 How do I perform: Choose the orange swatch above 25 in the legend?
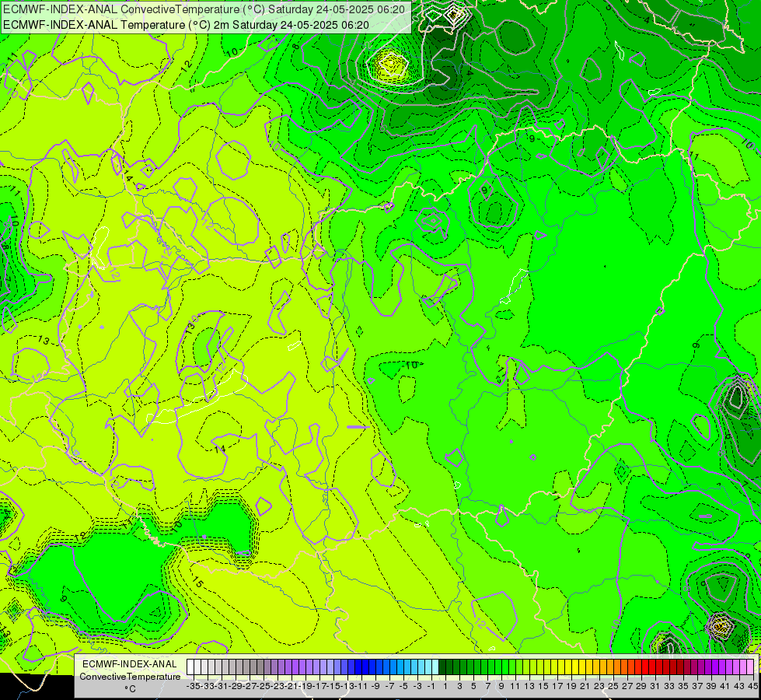(x=609, y=667)
